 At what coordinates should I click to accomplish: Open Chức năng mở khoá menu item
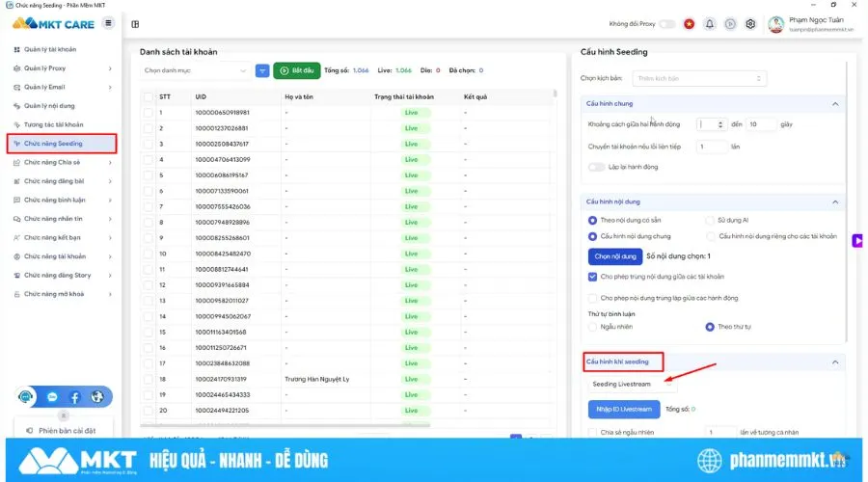62,294
